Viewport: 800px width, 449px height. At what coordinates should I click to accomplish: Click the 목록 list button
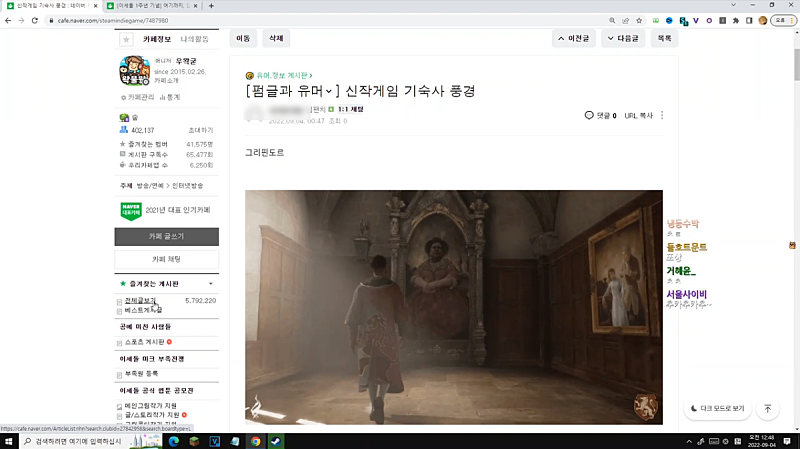[x=664, y=38]
